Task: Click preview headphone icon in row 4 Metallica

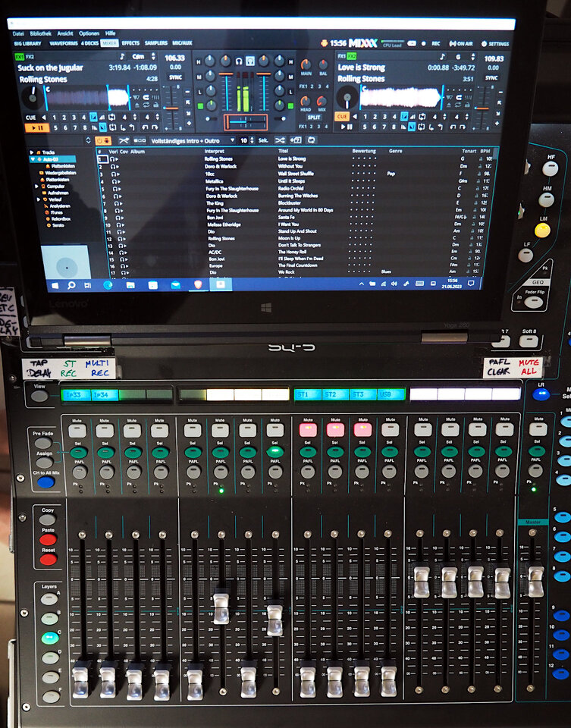Action: tap(115, 181)
